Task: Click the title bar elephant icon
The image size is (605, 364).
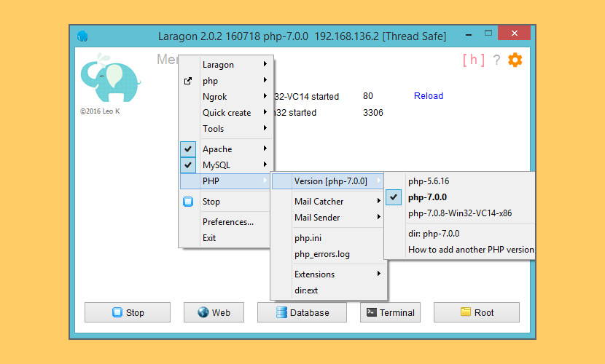Action: tap(82, 36)
